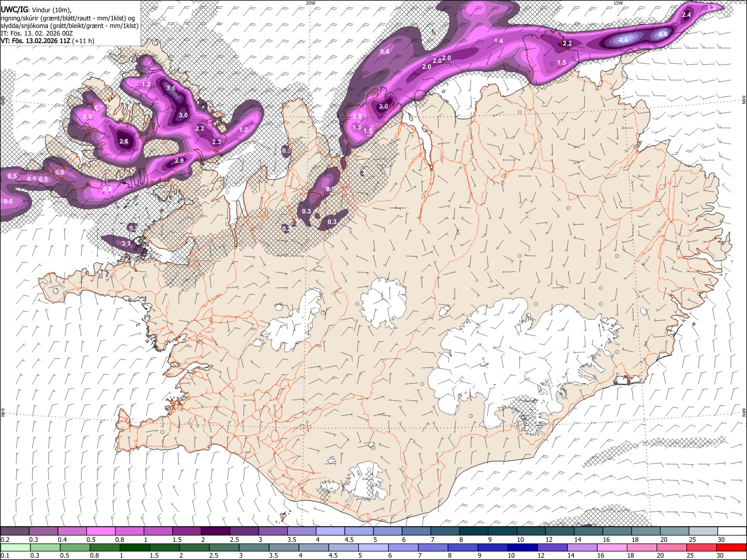The image size is (747, 560).
Task: Click the dusky purple 0.2 swatch on upper scale
Action: coord(15,531)
